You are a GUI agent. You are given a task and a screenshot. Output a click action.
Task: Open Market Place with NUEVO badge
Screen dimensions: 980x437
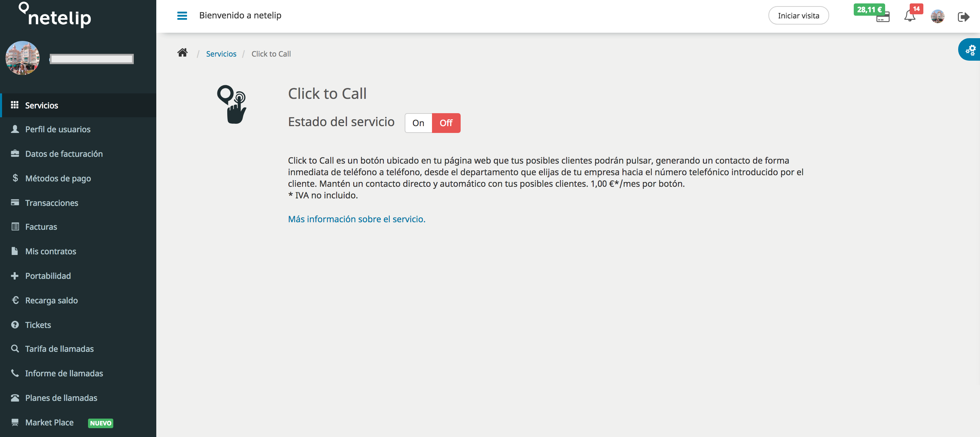pyautogui.click(x=49, y=422)
